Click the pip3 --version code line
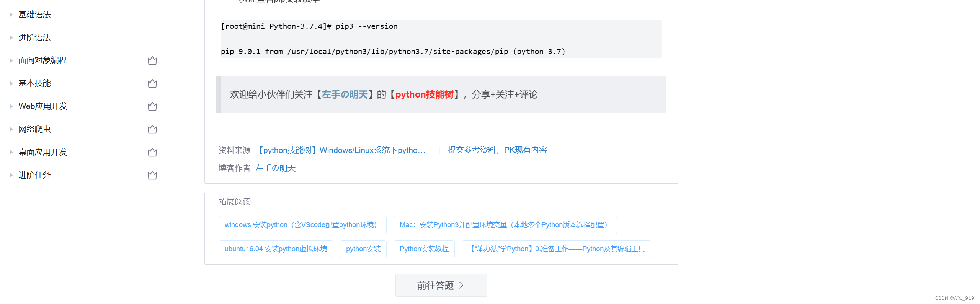This screenshot has height=304, width=980. [309, 26]
